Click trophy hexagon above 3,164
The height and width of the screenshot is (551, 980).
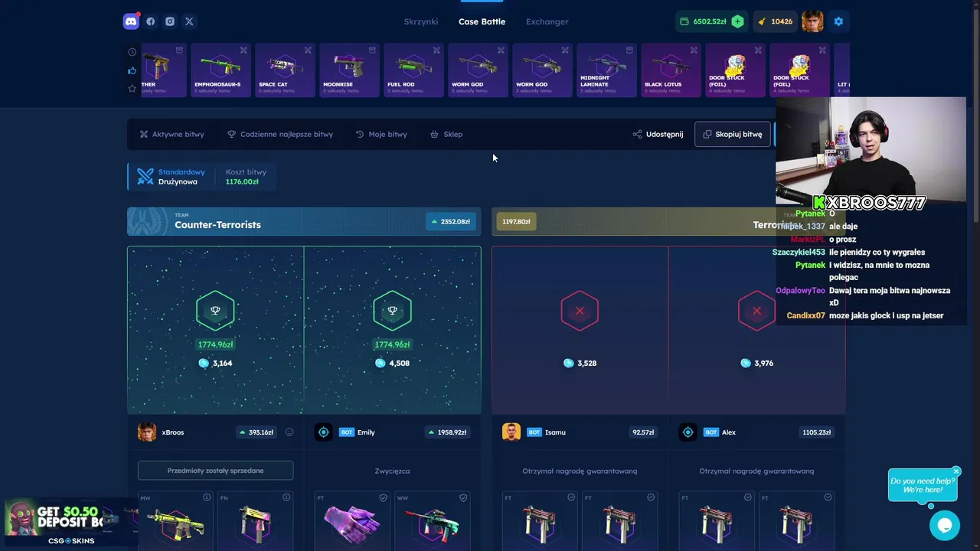pyautogui.click(x=215, y=311)
